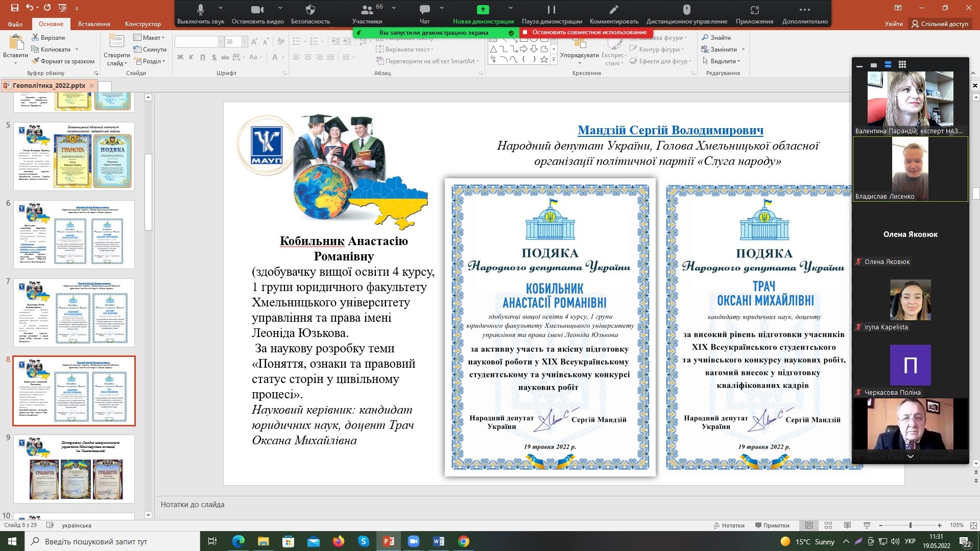The width and height of the screenshot is (980, 551).
Task: Expand the microphone options arrow
Action: (221, 8)
